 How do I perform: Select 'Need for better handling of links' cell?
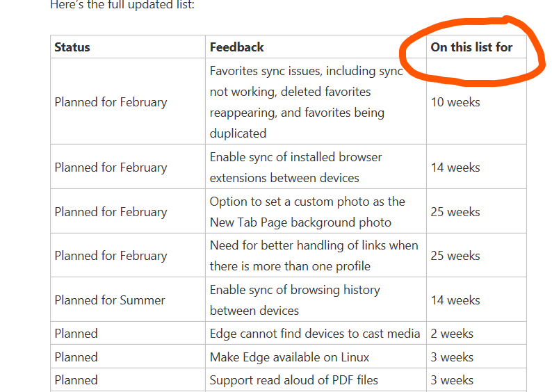[314, 256]
